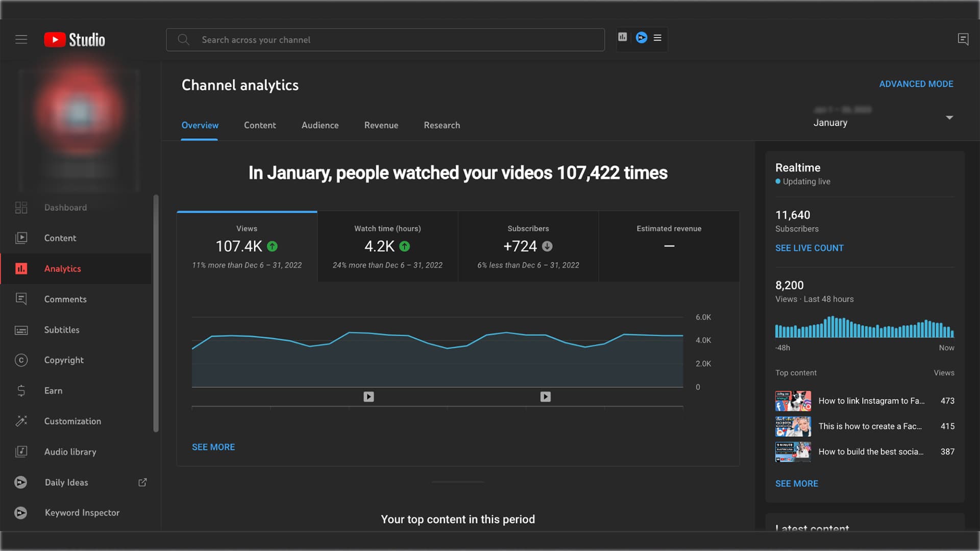Open the feedback icon at top right
This screenshot has height=551, width=980.
click(963, 39)
